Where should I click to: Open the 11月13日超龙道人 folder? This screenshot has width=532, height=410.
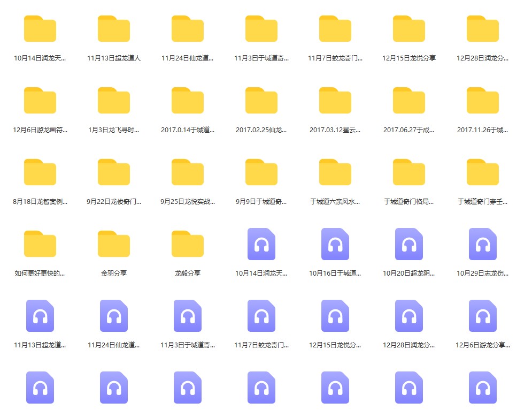click(113, 29)
